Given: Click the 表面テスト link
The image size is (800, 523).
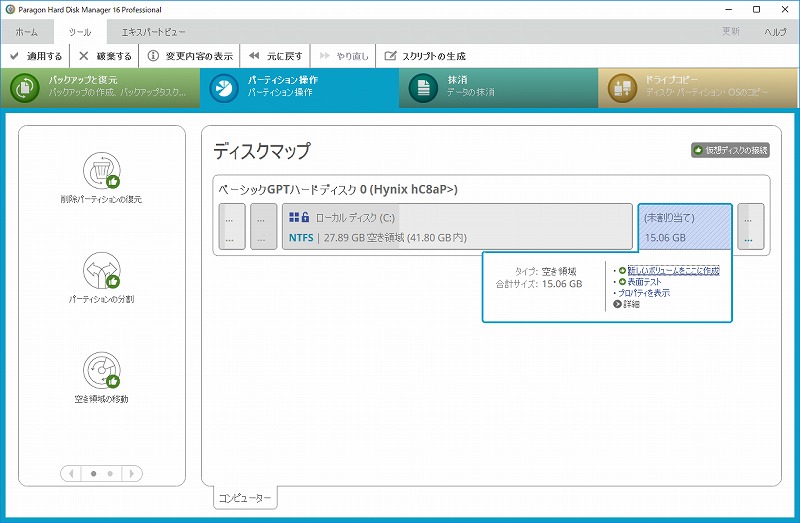Looking at the screenshot, I should click(x=644, y=282).
